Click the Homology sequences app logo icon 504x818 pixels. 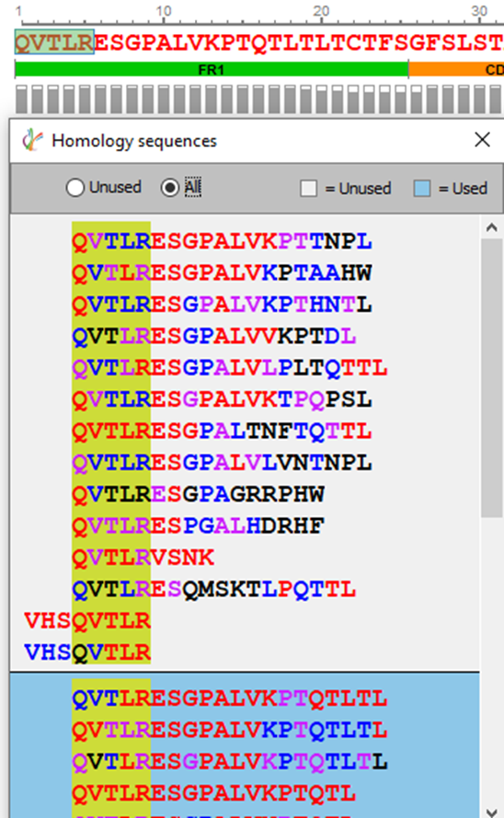(x=32, y=140)
